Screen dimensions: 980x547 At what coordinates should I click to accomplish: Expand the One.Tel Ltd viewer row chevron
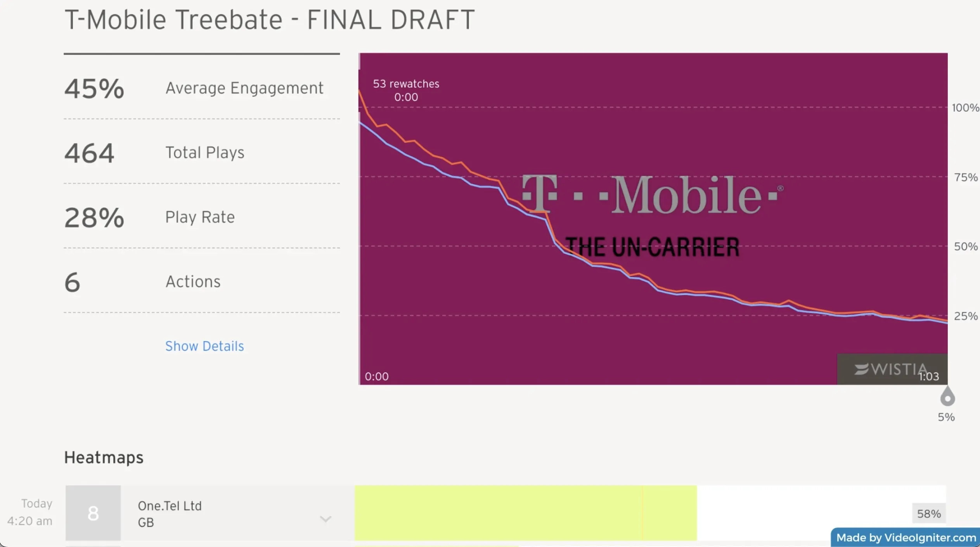tap(326, 519)
